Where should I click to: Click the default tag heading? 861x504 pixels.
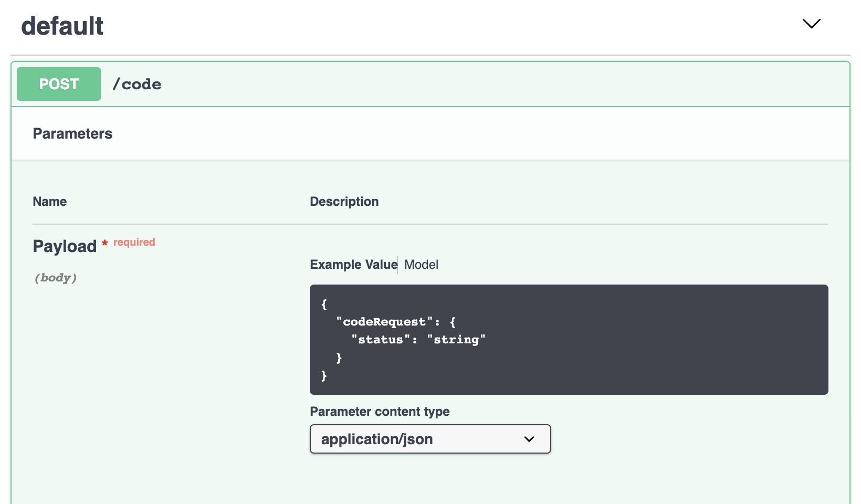click(62, 26)
